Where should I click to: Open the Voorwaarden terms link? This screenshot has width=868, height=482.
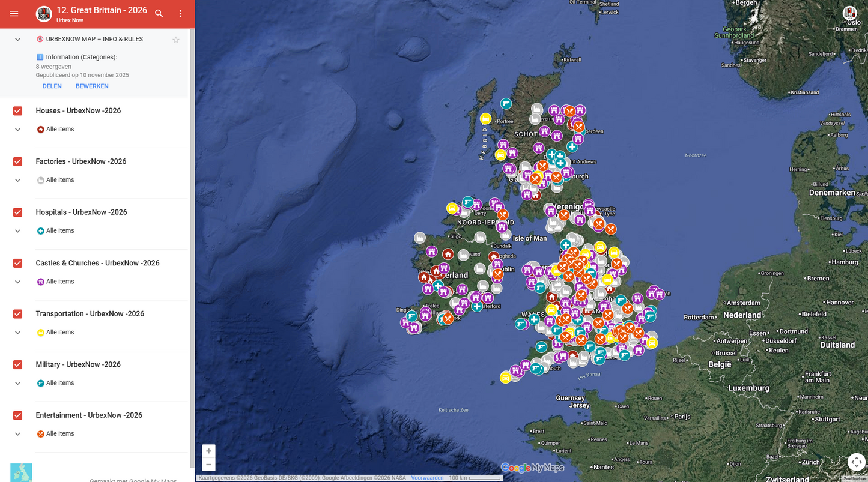(427, 478)
